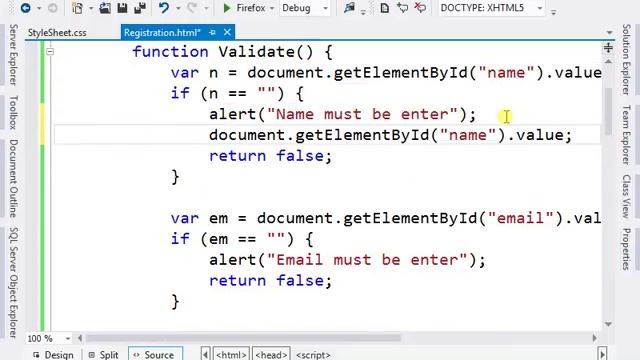Open the Properties side panel

[x=626, y=249]
